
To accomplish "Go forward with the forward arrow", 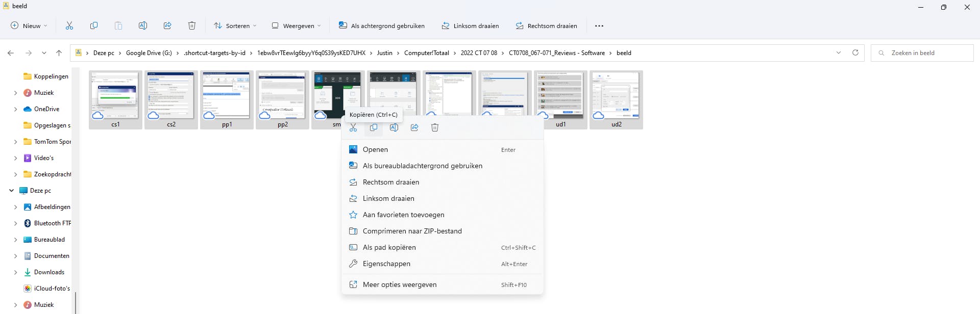I will 29,53.
